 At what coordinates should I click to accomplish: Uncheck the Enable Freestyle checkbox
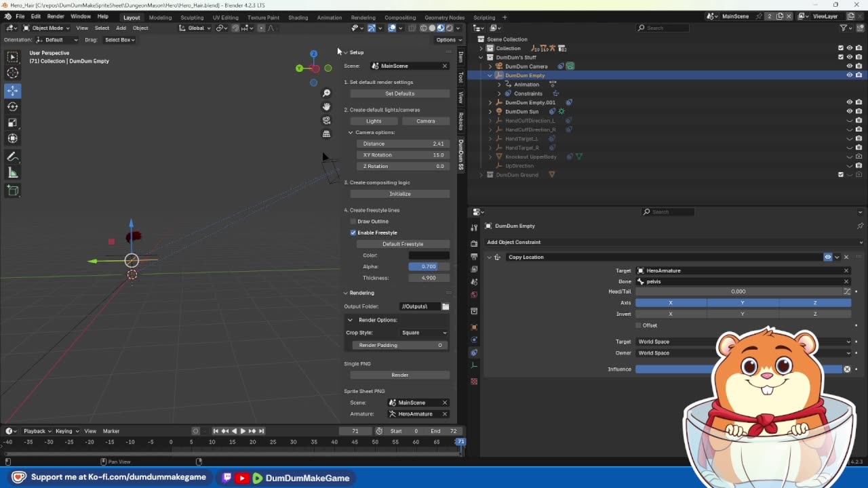[353, 232]
